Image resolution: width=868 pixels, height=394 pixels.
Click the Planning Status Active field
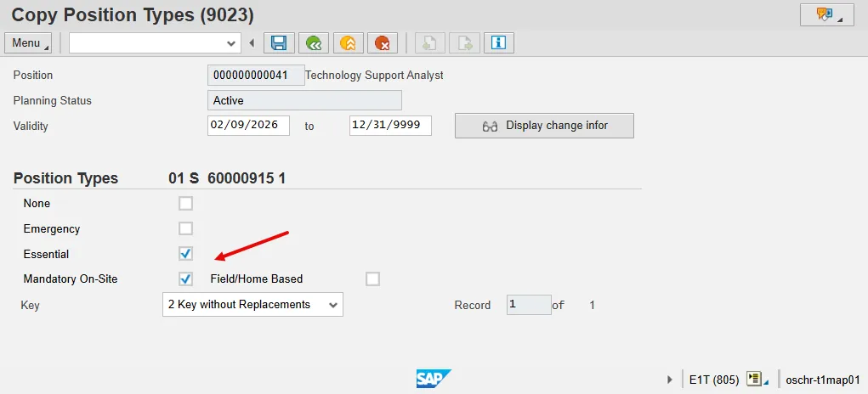pos(304,100)
